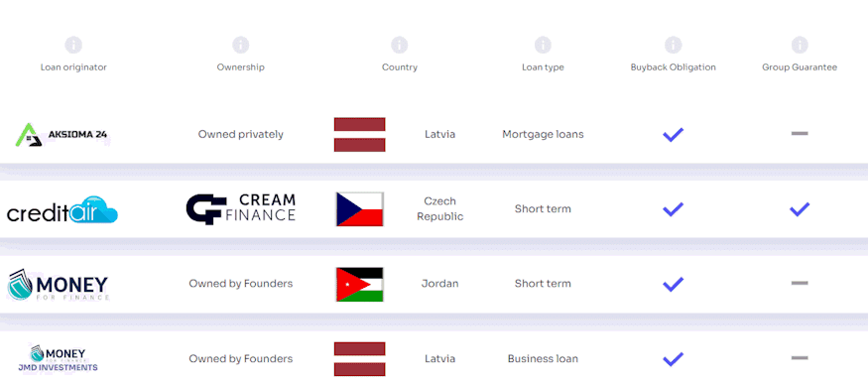Click the Latvia flag in Aksioma 24 row

[360, 135]
